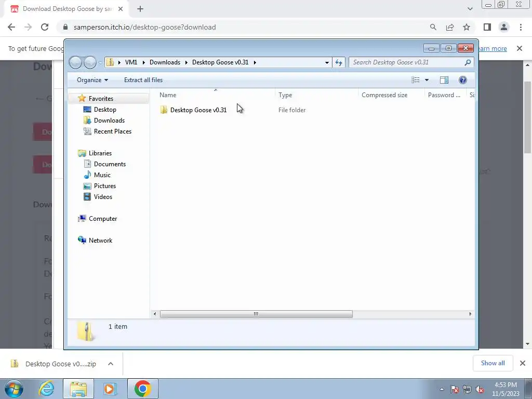
Task: Open a new Chrome tab
Action: (x=140, y=9)
